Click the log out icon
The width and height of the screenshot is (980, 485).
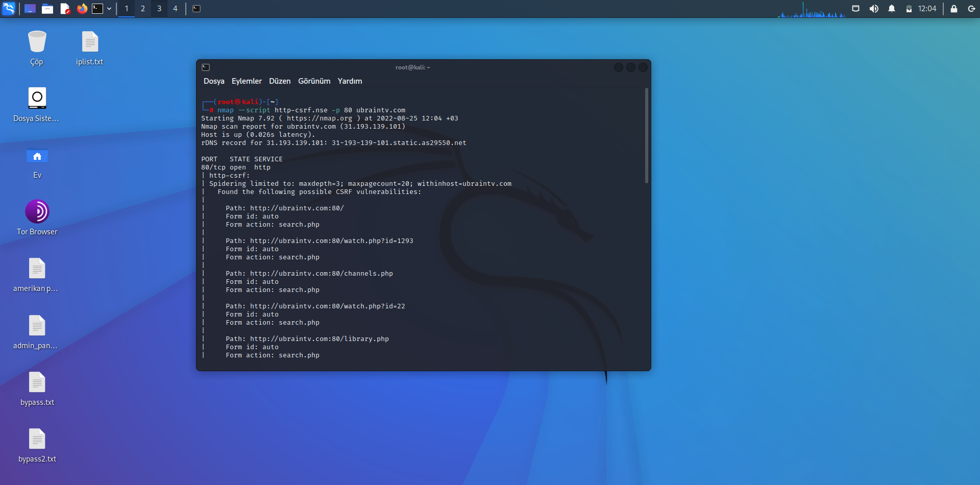tap(971, 9)
